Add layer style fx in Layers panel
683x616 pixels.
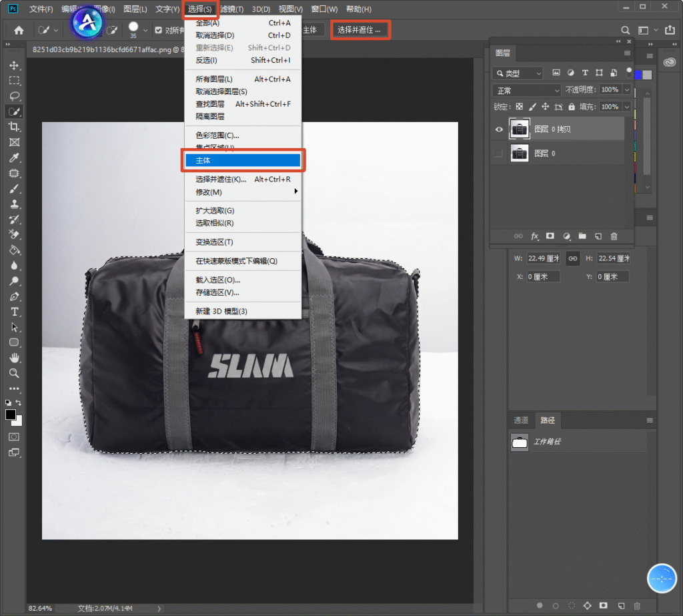click(534, 236)
